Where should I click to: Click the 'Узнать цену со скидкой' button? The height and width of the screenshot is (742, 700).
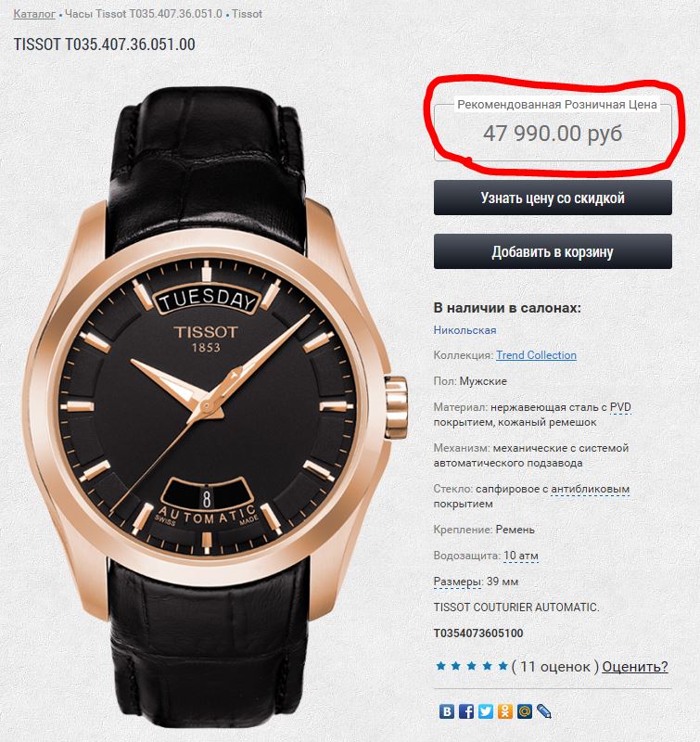553,198
